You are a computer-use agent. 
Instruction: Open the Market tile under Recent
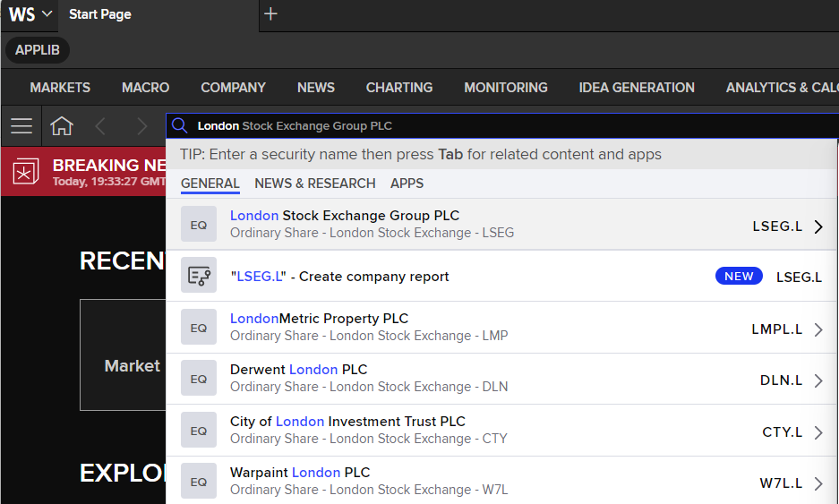[x=123, y=355]
